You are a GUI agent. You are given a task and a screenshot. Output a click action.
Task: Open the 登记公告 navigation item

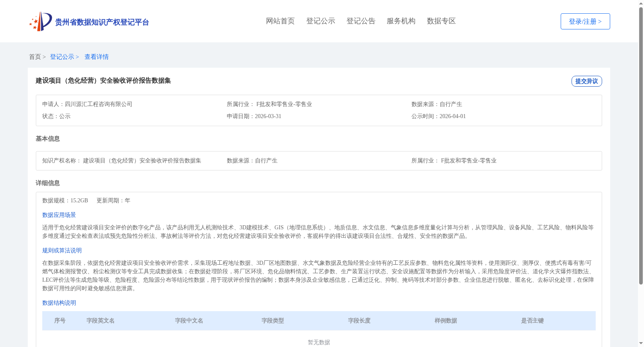361,21
